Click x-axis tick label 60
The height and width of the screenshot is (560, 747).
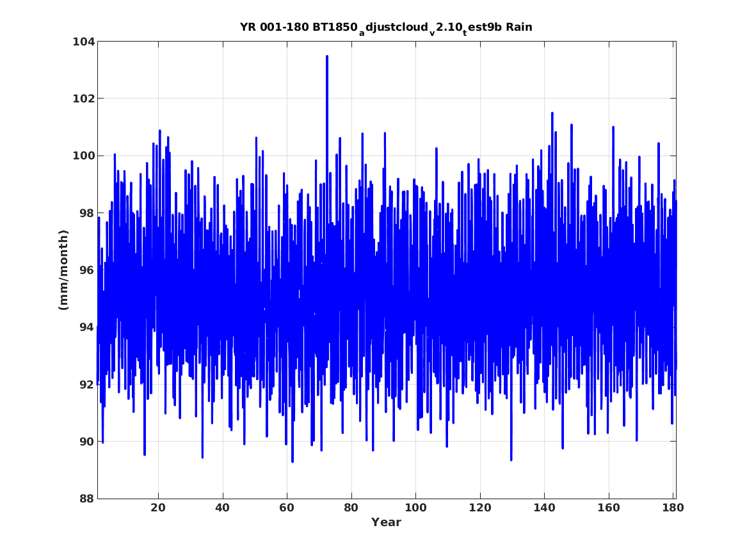point(287,508)
